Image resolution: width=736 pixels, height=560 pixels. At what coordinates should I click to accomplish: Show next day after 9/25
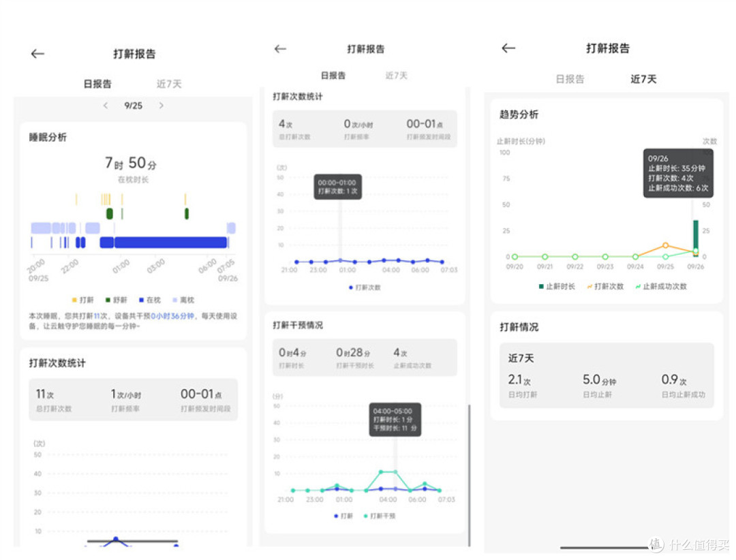pyautogui.click(x=162, y=106)
